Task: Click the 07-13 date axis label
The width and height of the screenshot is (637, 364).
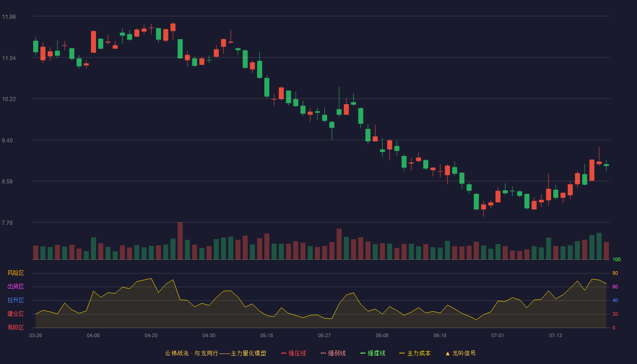Action: [556, 335]
